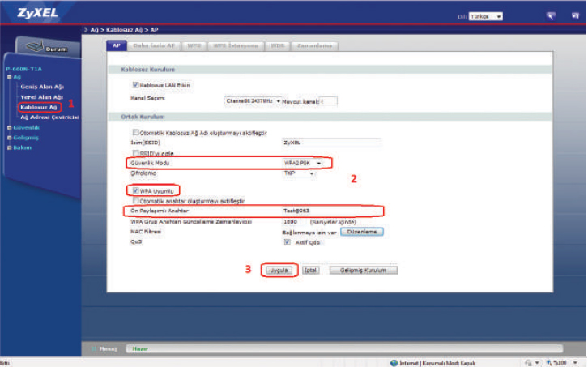
Task: Uncheck the WPA Uyumlu checkbox
Action: (x=135, y=190)
